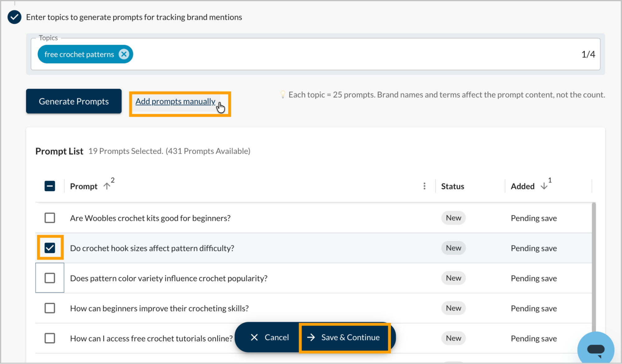This screenshot has height=364, width=622.
Task: Click the Status column header
Action: pos(452,187)
